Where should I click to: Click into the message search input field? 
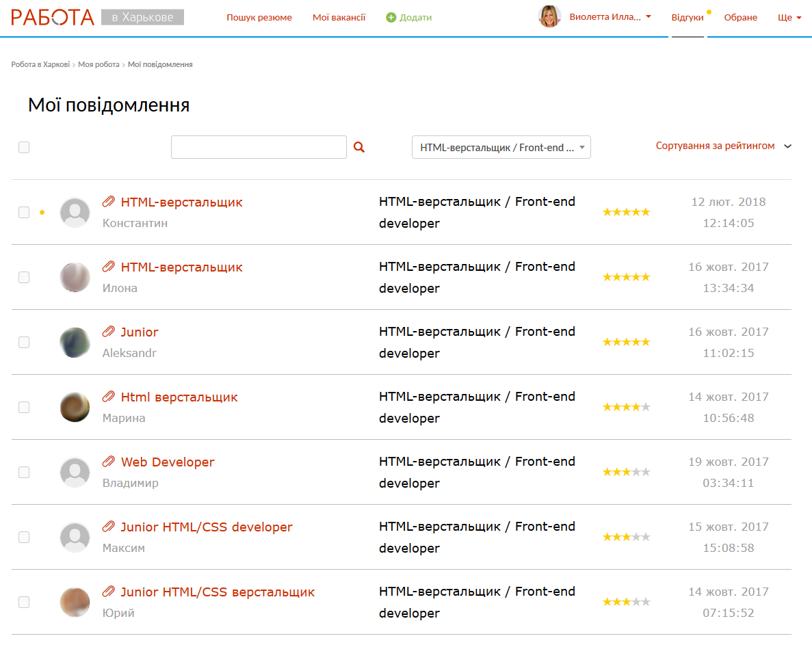[x=259, y=147]
